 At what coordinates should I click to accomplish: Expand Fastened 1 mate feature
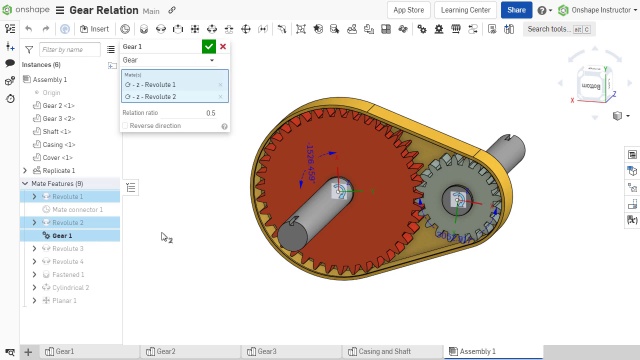pos(34,275)
